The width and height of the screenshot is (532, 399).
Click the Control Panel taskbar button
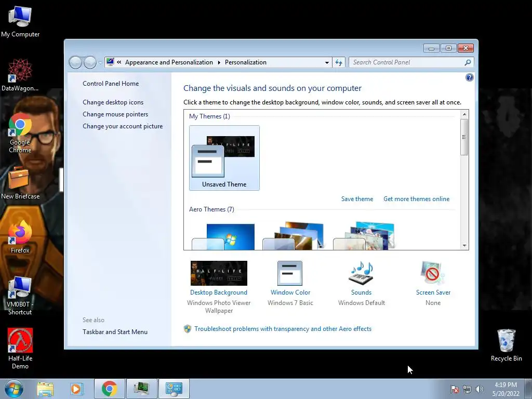pos(174,389)
